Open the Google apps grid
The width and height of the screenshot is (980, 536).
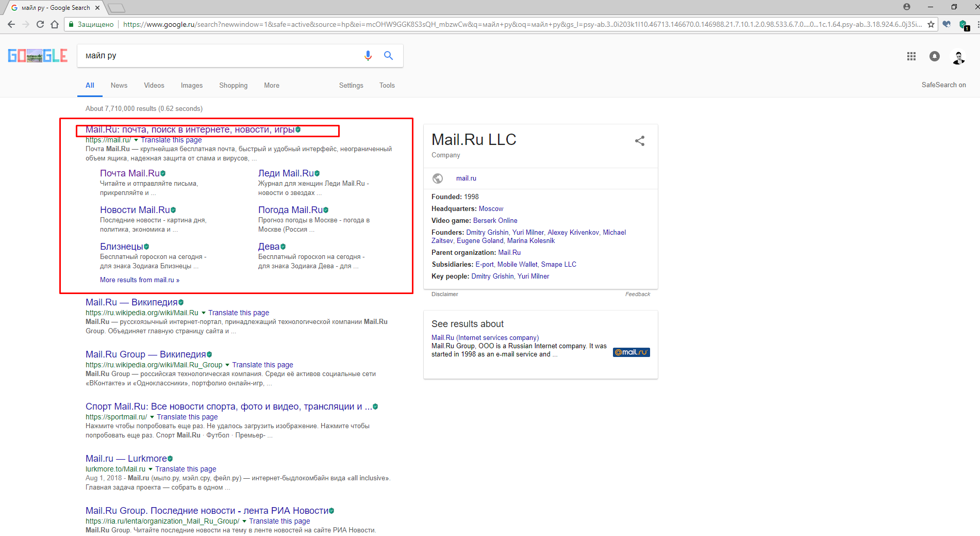911,56
